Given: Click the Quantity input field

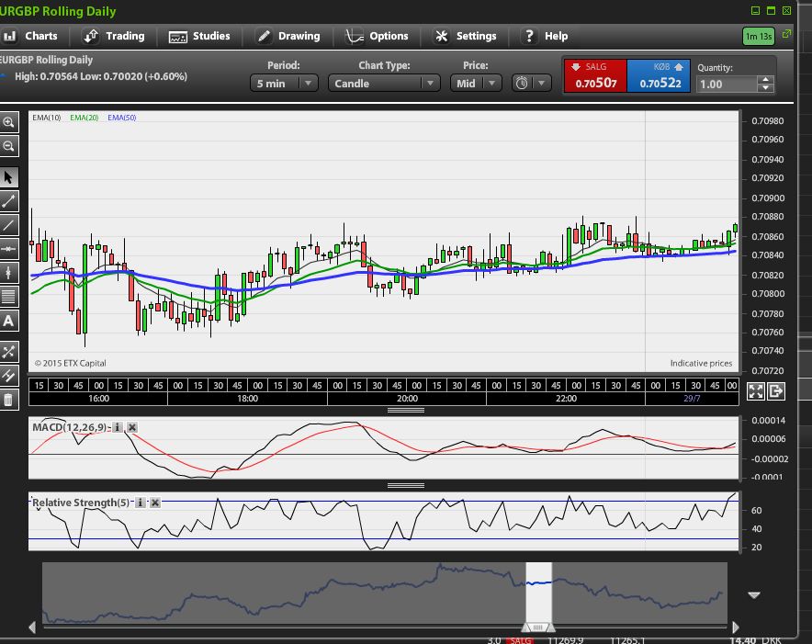Looking at the screenshot, I should coord(727,84).
